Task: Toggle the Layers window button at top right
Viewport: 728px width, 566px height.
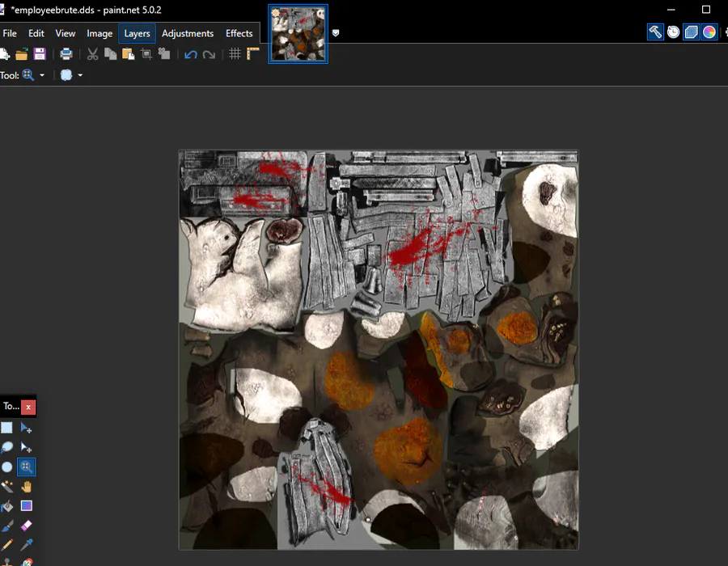Action: [691, 32]
